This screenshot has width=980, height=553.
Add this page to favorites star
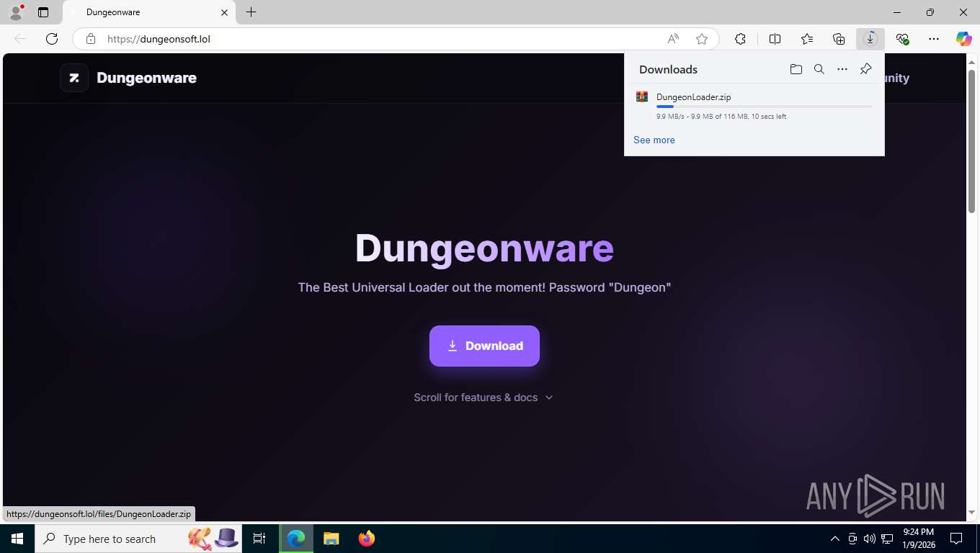(702, 39)
